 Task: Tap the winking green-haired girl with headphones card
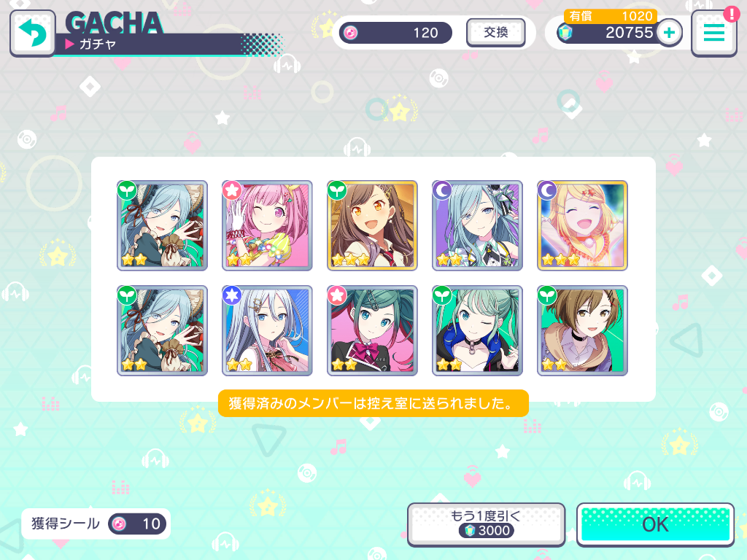click(x=477, y=330)
